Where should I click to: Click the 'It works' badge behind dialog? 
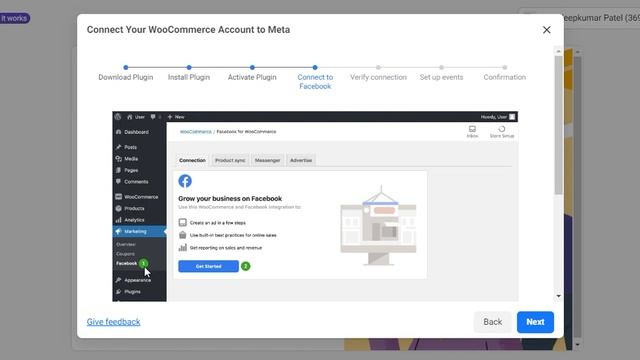[15, 18]
